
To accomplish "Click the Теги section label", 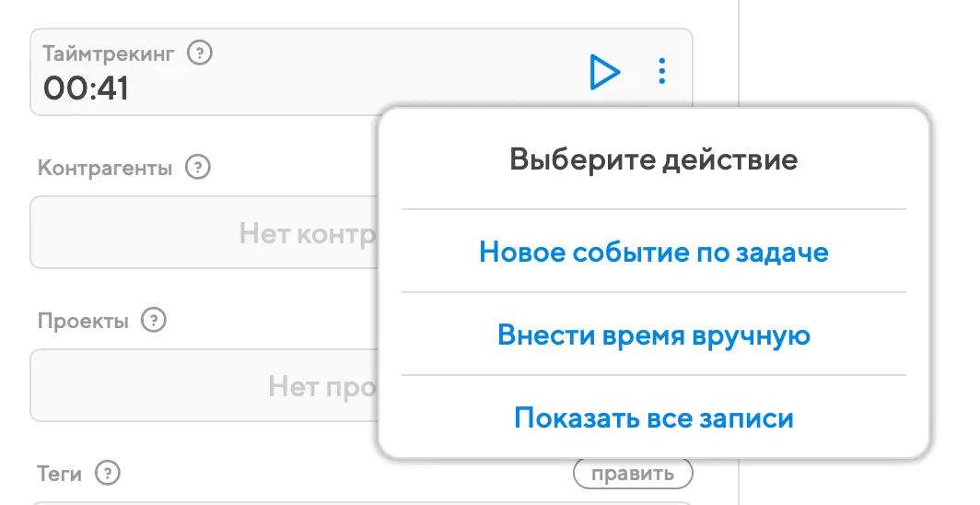I will (x=60, y=474).
